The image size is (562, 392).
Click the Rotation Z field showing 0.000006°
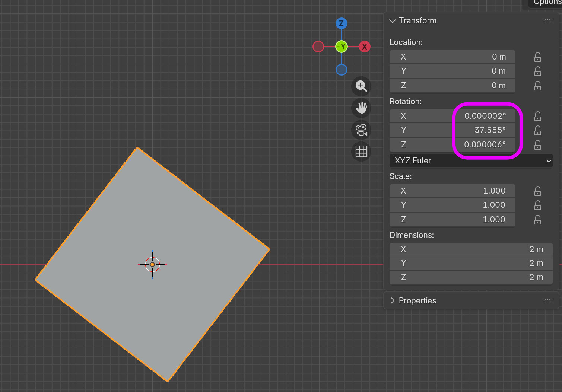pos(453,145)
